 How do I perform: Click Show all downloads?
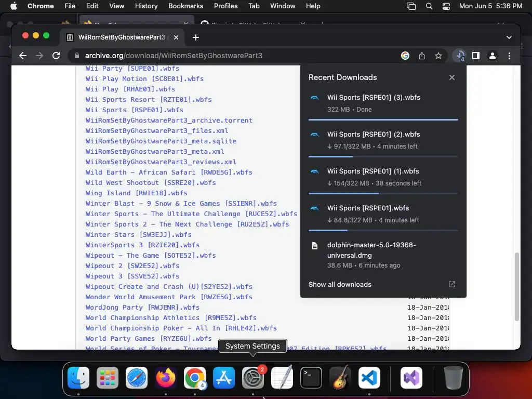pos(340,284)
